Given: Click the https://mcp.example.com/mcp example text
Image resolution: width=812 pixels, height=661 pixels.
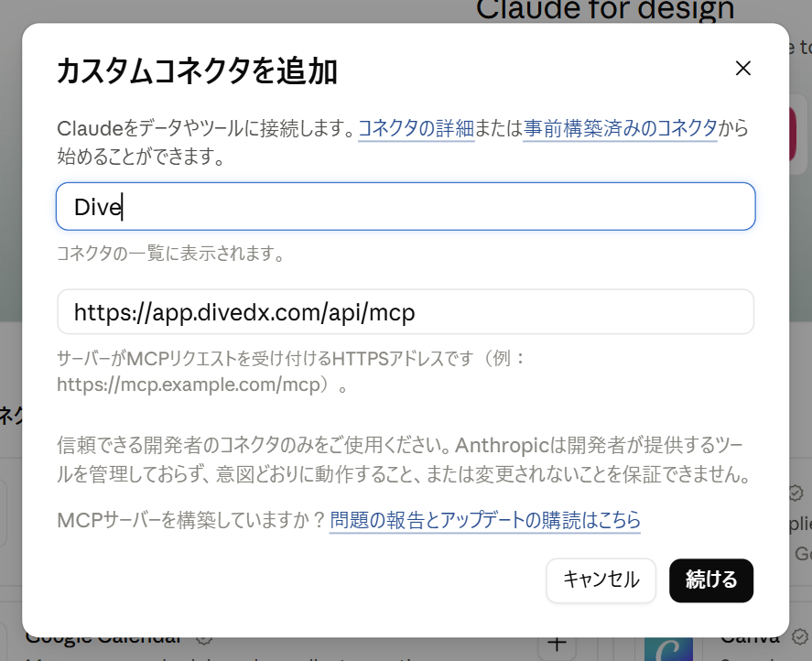Looking at the screenshot, I should click(189, 385).
